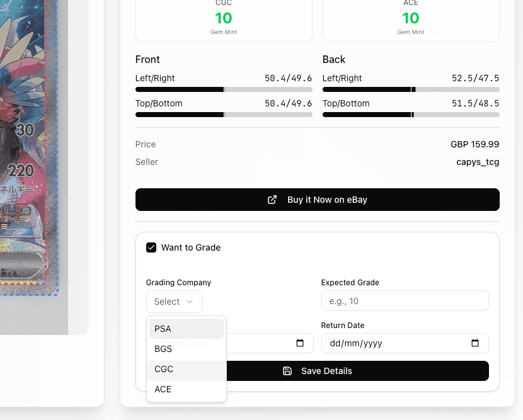This screenshot has height=420, width=523.
Task: Click the floppy disk save icon
Action: tap(287, 371)
